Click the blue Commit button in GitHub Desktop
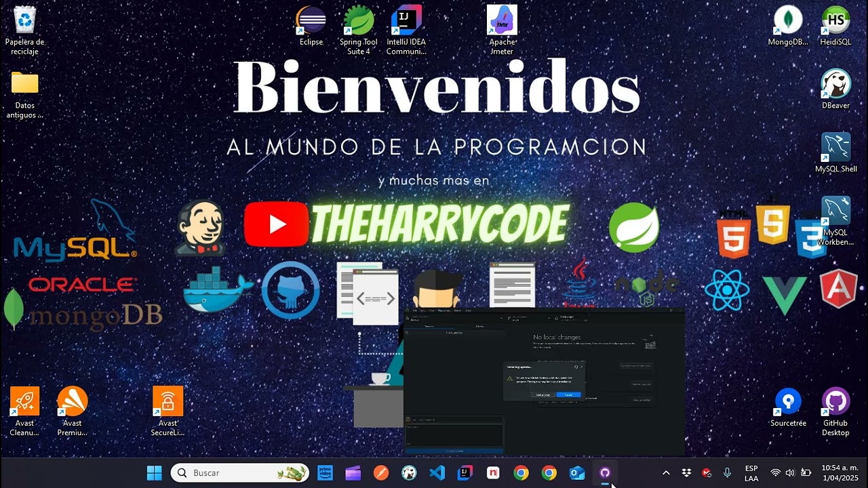This screenshot has width=868, height=488. pos(454,451)
